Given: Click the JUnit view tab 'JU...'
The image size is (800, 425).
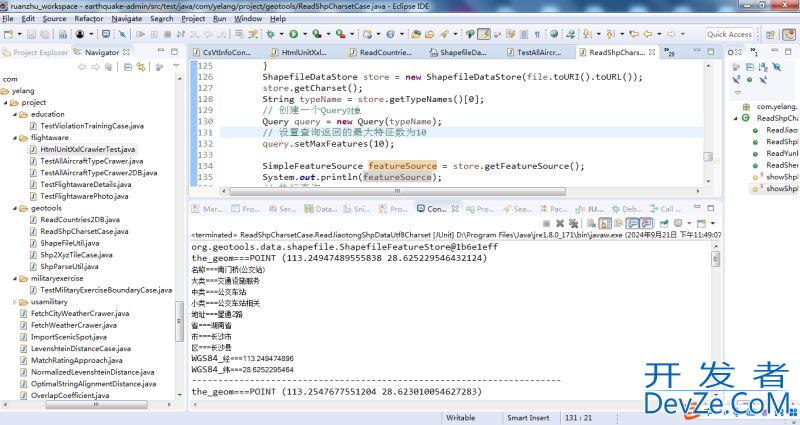Looking at the screenshot, I should click(x=590, y=209).
